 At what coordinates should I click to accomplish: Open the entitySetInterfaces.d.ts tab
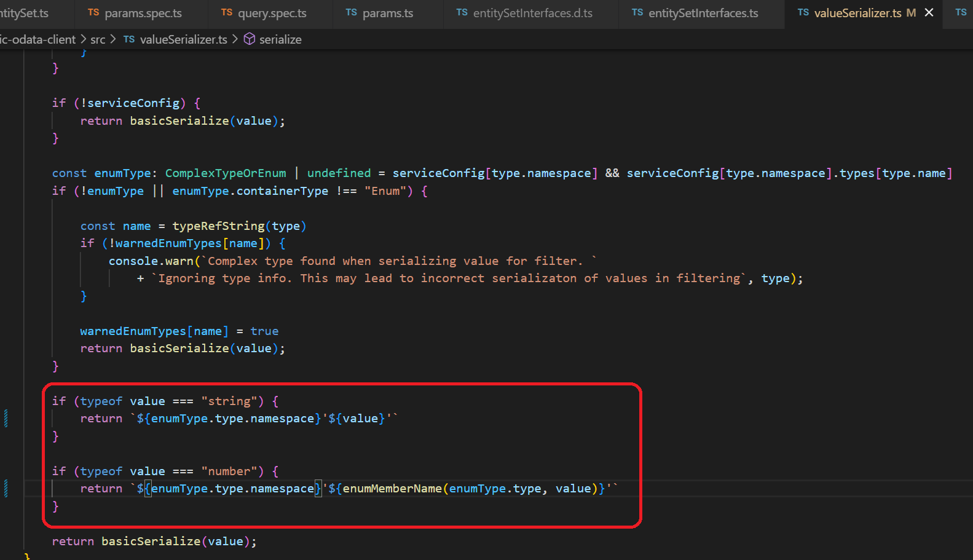[524, 13]
